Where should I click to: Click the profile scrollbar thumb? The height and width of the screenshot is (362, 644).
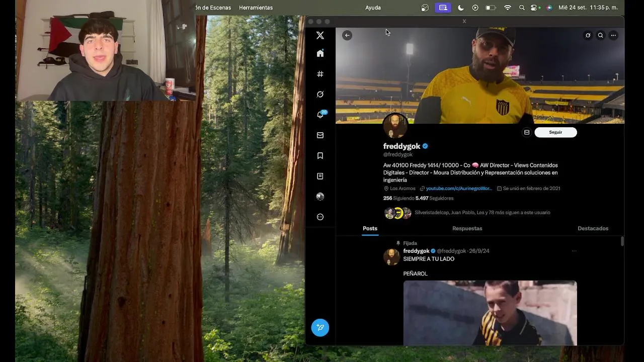pyautogui.click(x=622, y=241)
